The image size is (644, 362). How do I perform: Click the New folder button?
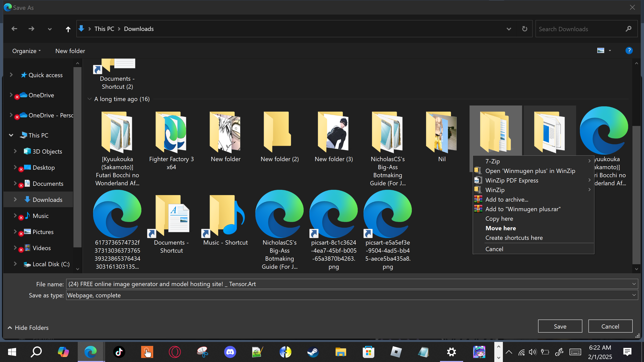pyautogui.click(x=70, y=51)
